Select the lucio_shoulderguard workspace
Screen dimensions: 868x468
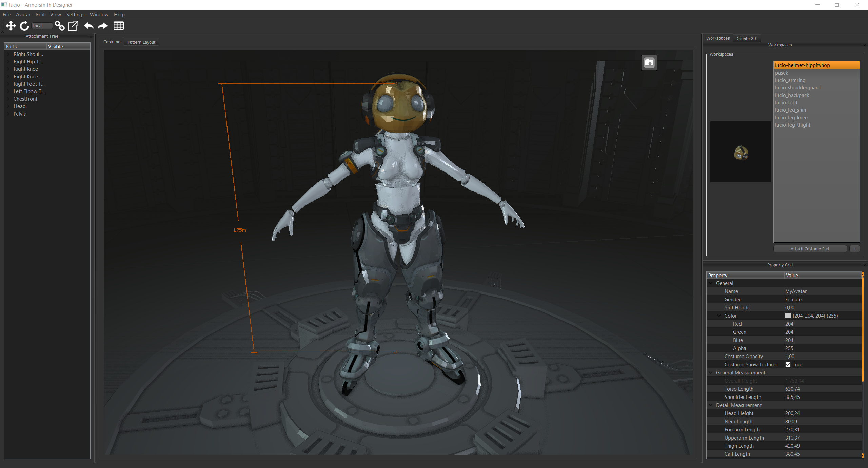pyautogui.click(x=816, y=88)
